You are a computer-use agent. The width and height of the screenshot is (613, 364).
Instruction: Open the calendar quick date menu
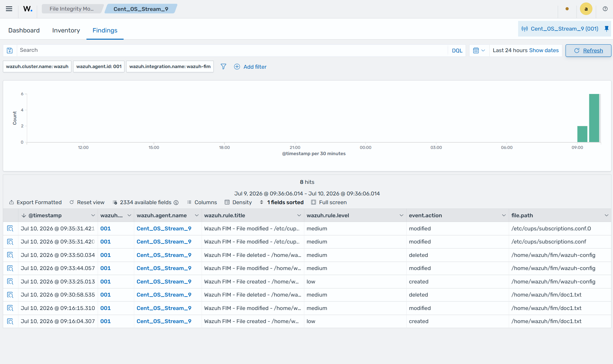[479, 50]
